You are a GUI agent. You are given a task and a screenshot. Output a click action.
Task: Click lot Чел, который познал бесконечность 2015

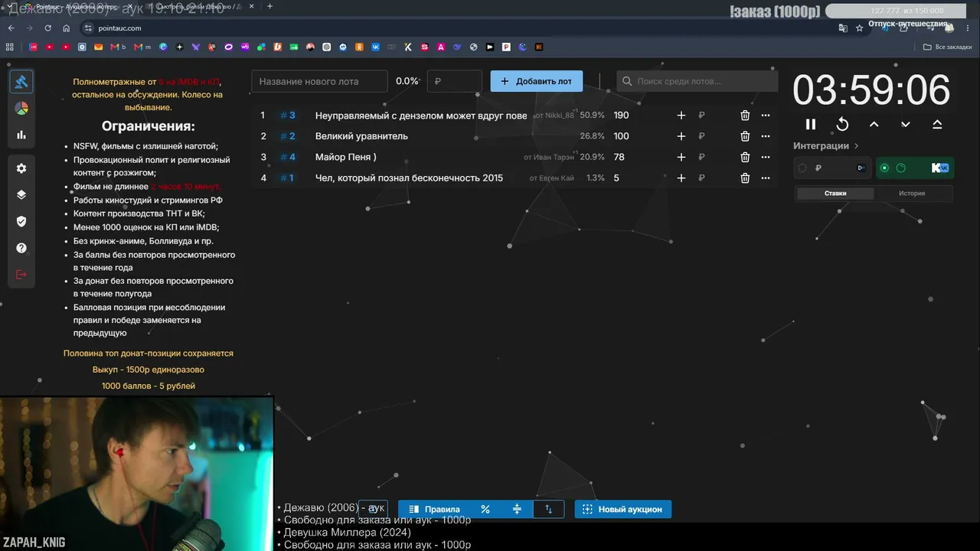coord(409,178)
